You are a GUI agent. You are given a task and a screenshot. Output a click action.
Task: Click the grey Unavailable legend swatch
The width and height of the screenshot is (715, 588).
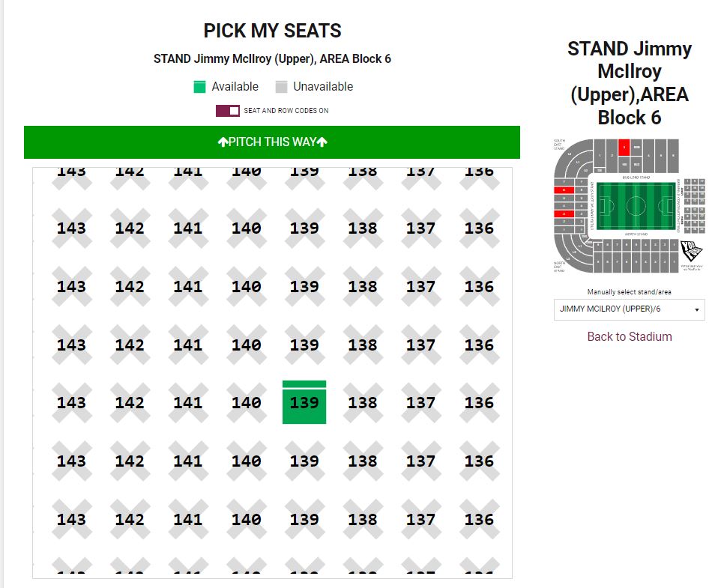pos(281,87)
